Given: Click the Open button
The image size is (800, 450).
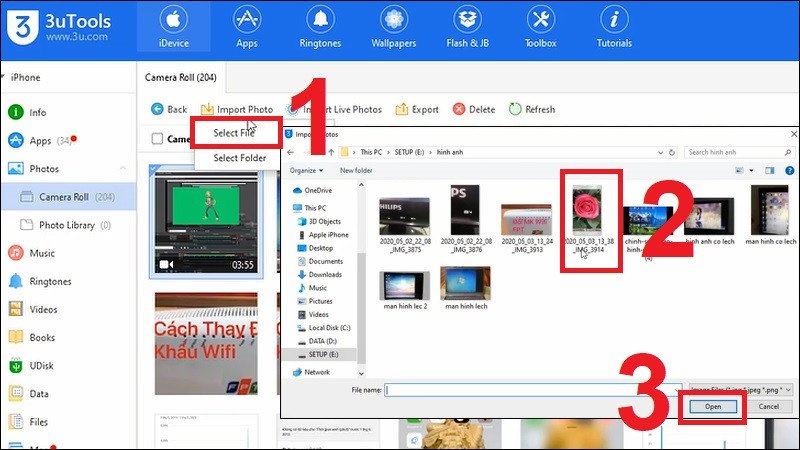Looking at the screenshot, I should [713, 407].
